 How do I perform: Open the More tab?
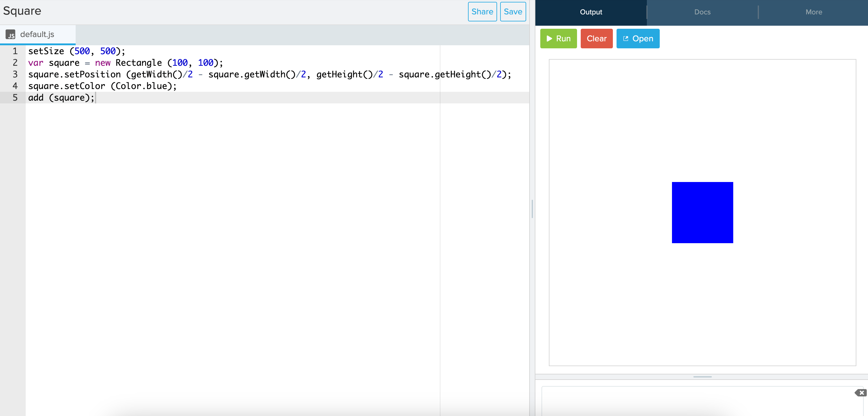tap(813, 12)
